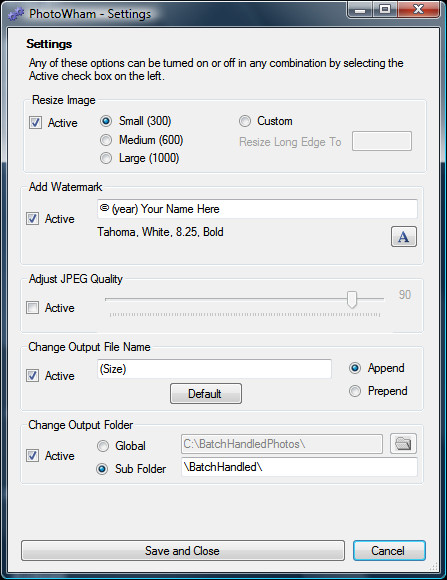Disable the Add Watermark Active checkbox

pos(33,219)
